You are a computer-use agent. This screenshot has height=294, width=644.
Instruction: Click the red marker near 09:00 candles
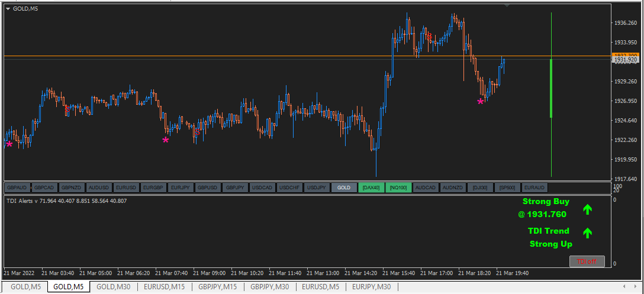pyautogui.click(x=197, y=131)
